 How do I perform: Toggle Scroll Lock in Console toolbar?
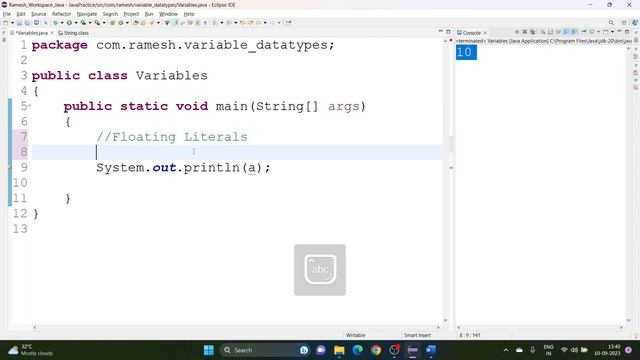(550, 32)
